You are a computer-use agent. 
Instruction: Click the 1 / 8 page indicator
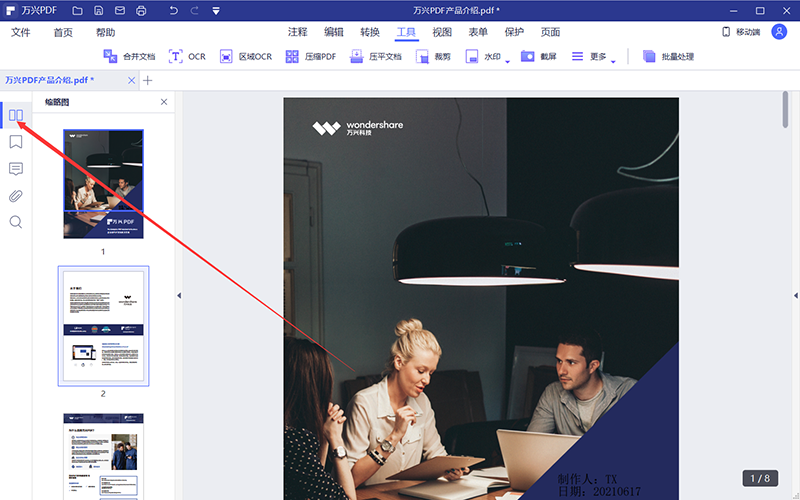click(x=760, y=478)
